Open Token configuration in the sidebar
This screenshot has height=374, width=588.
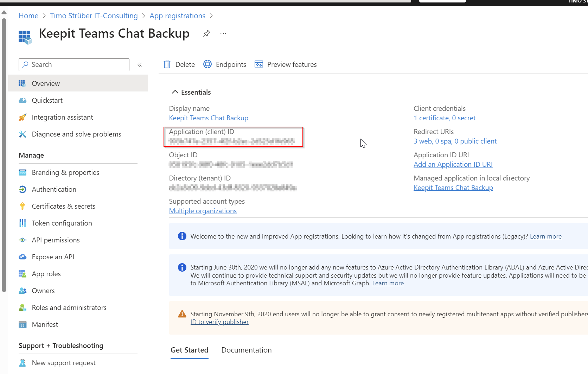62,223
